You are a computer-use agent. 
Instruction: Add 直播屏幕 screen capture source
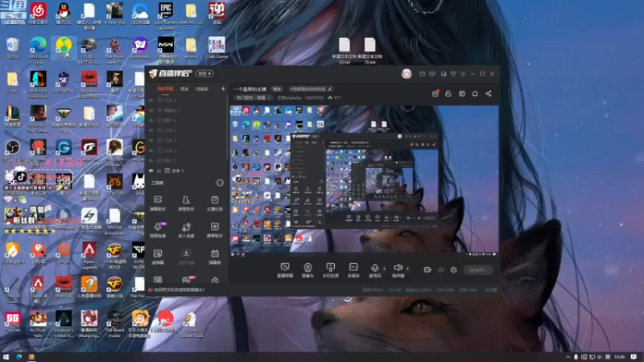[x=285, y=270]
